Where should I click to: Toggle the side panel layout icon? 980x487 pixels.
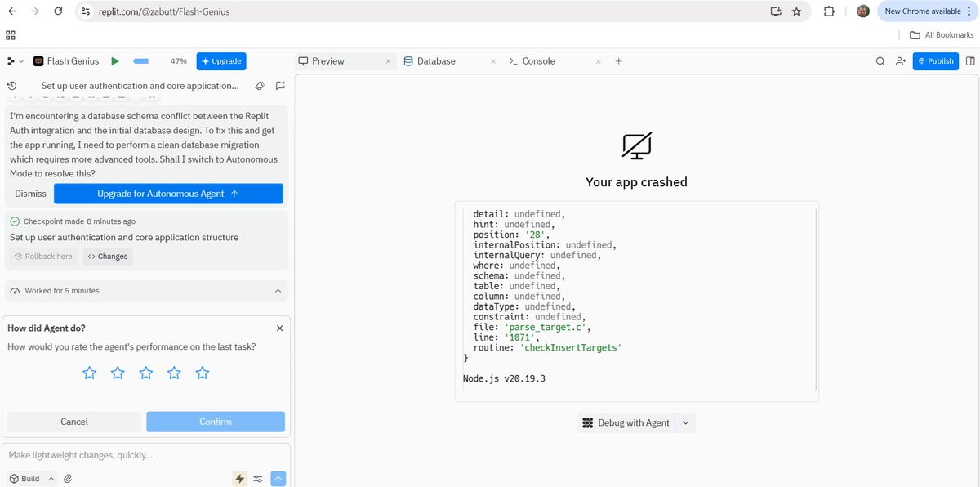970,61
